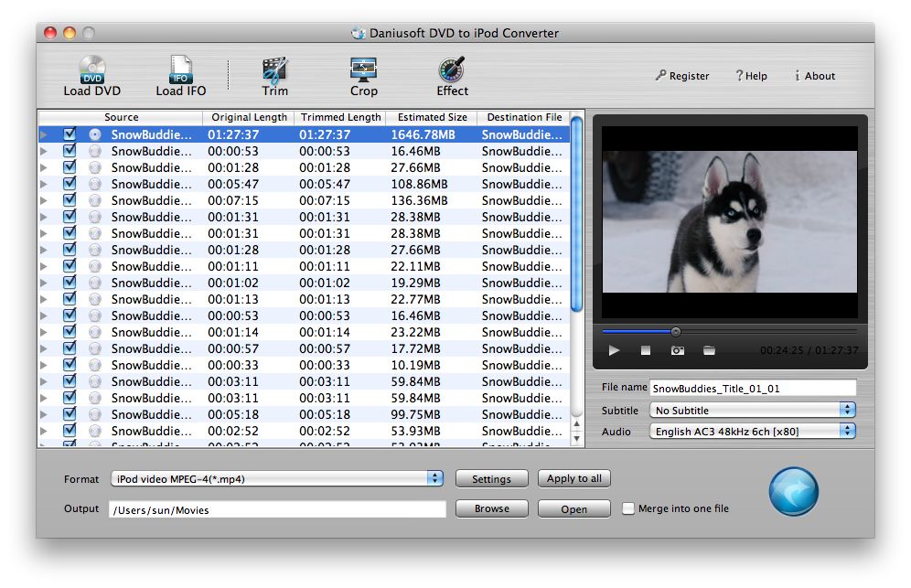This screenshot has height=588, width=911.
Task: Take a snapshot with the camera icon
Action: tap(678, 350)
